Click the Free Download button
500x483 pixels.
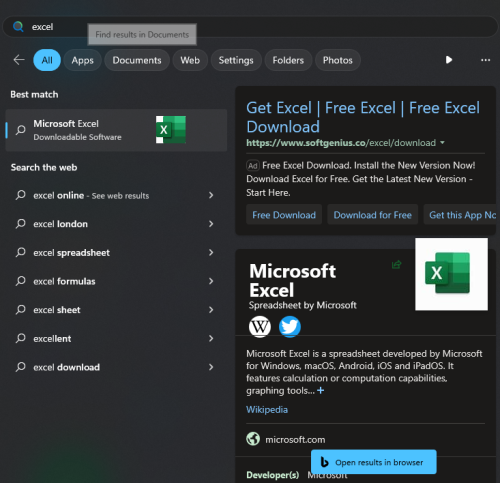[284, 215]
